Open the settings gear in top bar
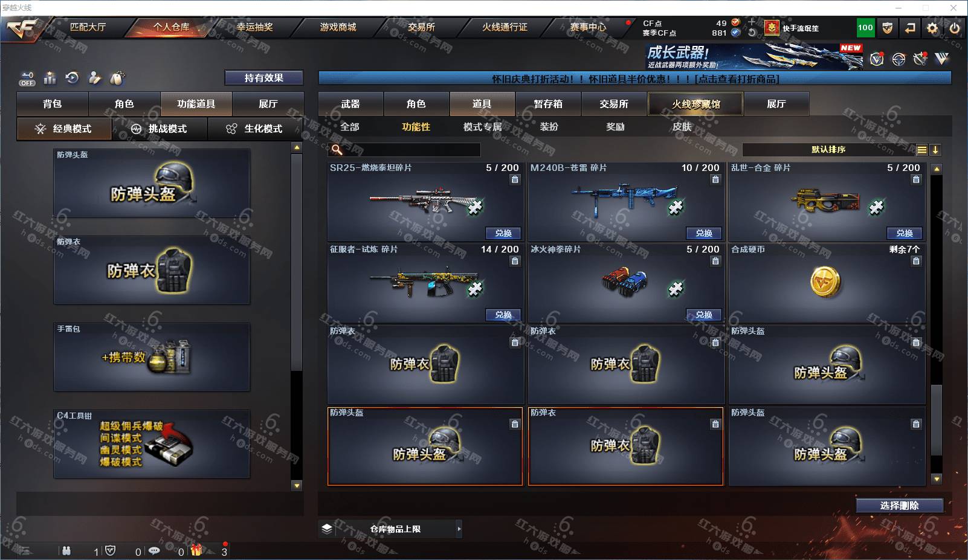The width and height of the screenshot is (968, 560). coord(932,28)
